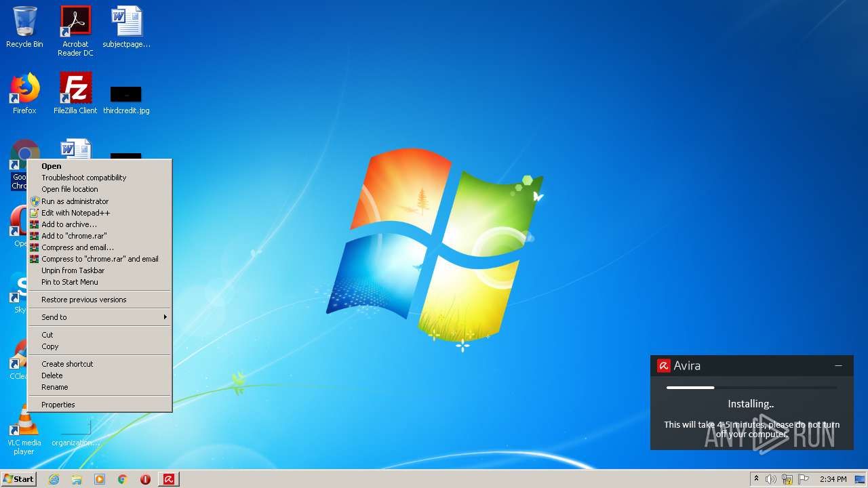Choose Copy from context menu

tap(100, 346)
